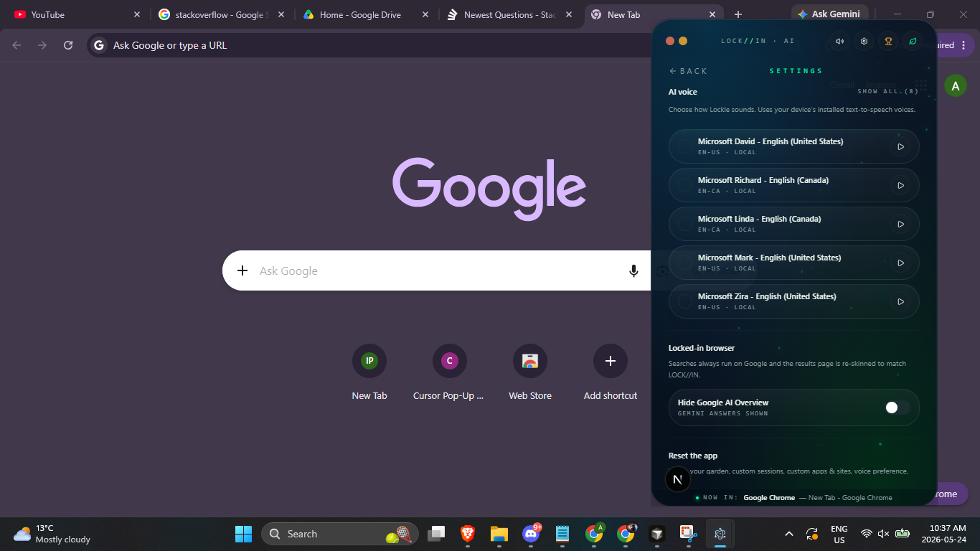
Task: Open the Windows Start menu
Action: click(243, 534)
